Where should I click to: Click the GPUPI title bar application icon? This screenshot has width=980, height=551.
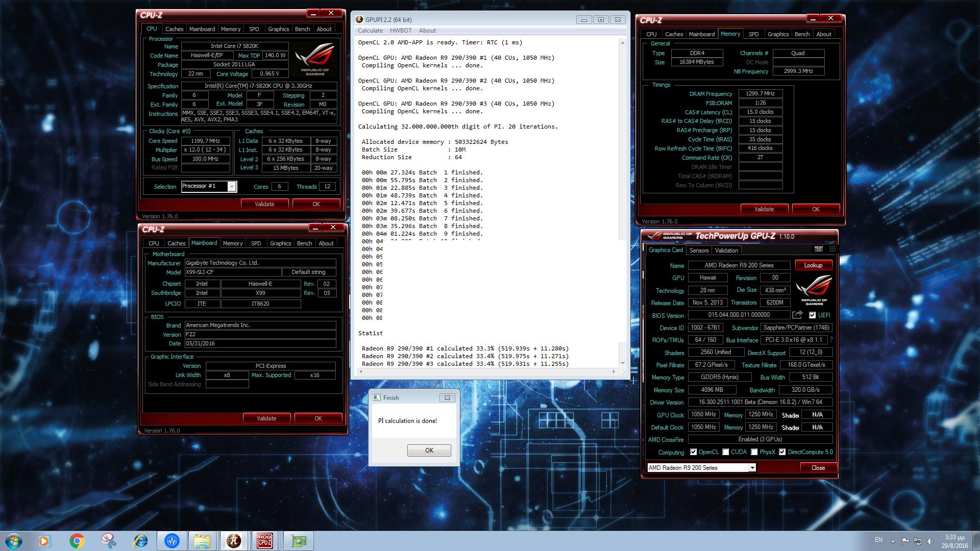coord(359,19)
